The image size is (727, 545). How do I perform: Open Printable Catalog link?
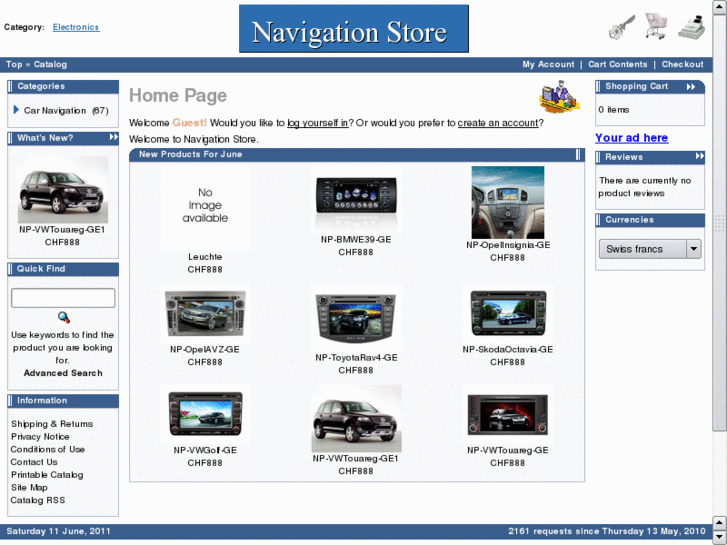[x=47, y=475]
